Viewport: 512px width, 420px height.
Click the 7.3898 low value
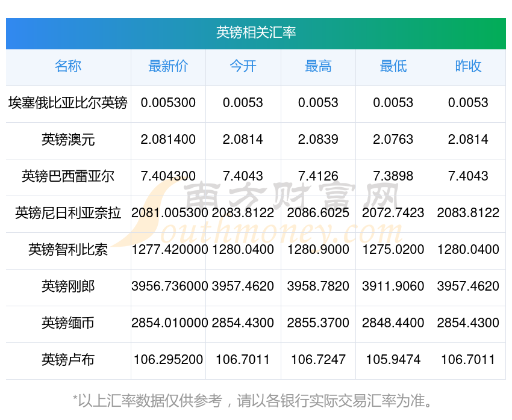pos(393,176)
